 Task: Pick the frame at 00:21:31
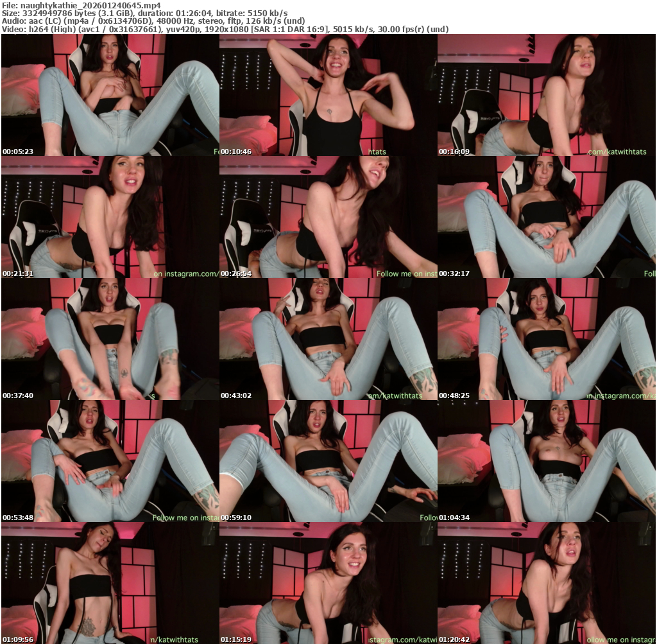pyautogui.click(x=110, y=217)
